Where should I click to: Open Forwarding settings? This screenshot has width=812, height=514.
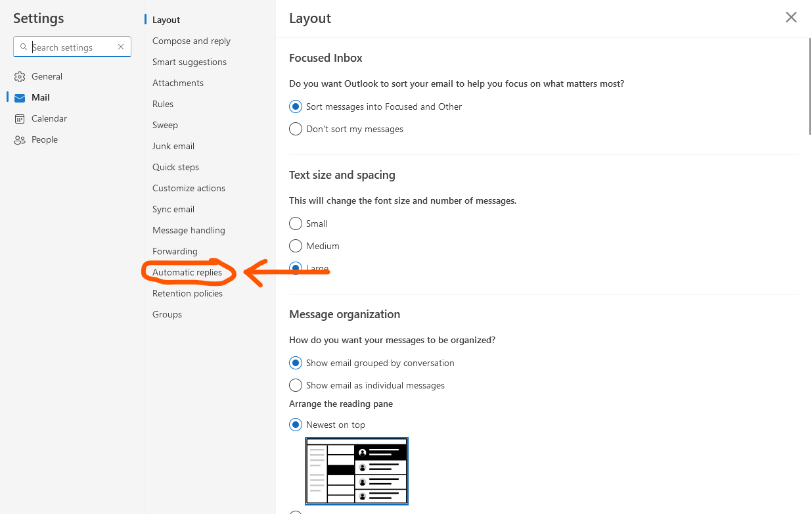[x=175, y=252]
